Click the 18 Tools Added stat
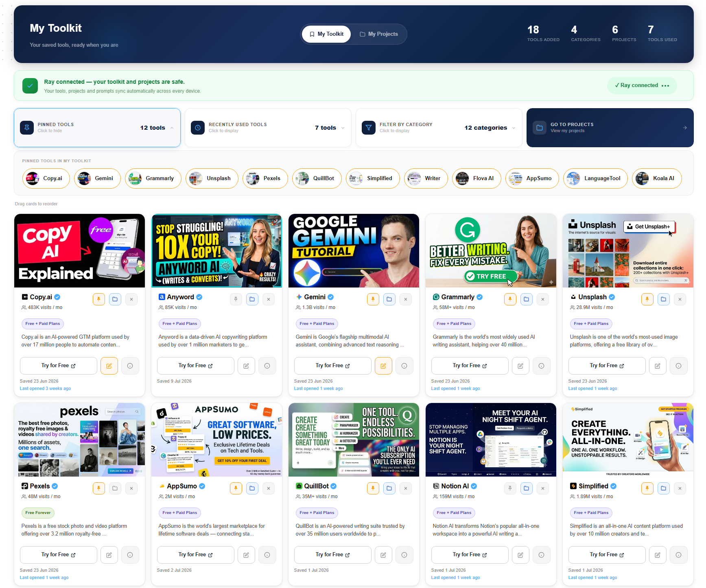 click(543, 33)
